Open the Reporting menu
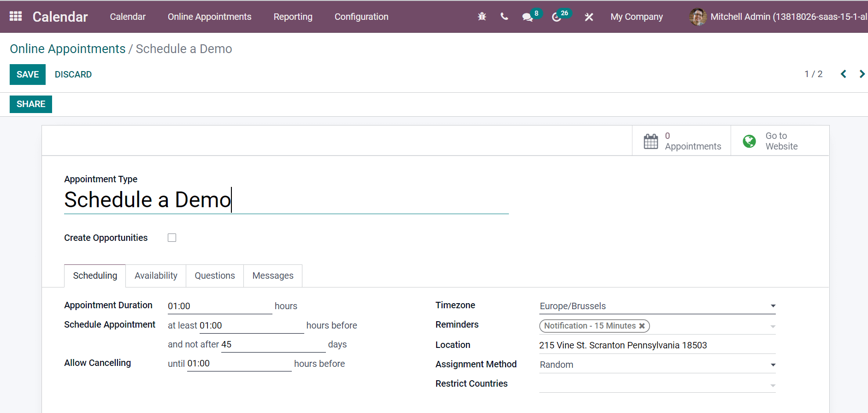 293,17
